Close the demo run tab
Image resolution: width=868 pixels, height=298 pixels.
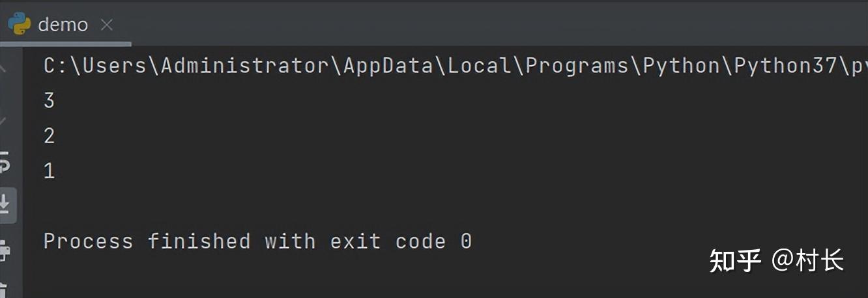pos(107,25)
